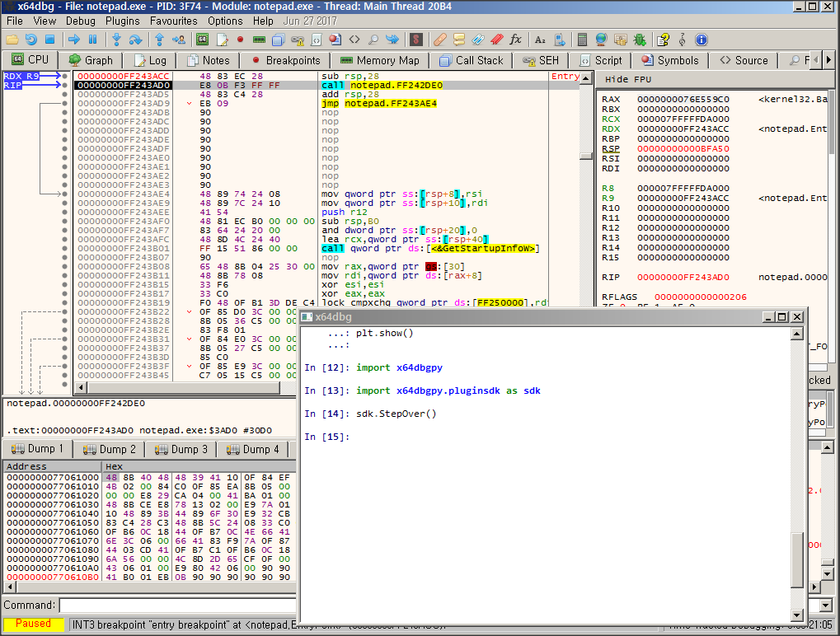This screenshot has width=840, height=636.
Task: Click the Open file folder icon
Action: 12,40
